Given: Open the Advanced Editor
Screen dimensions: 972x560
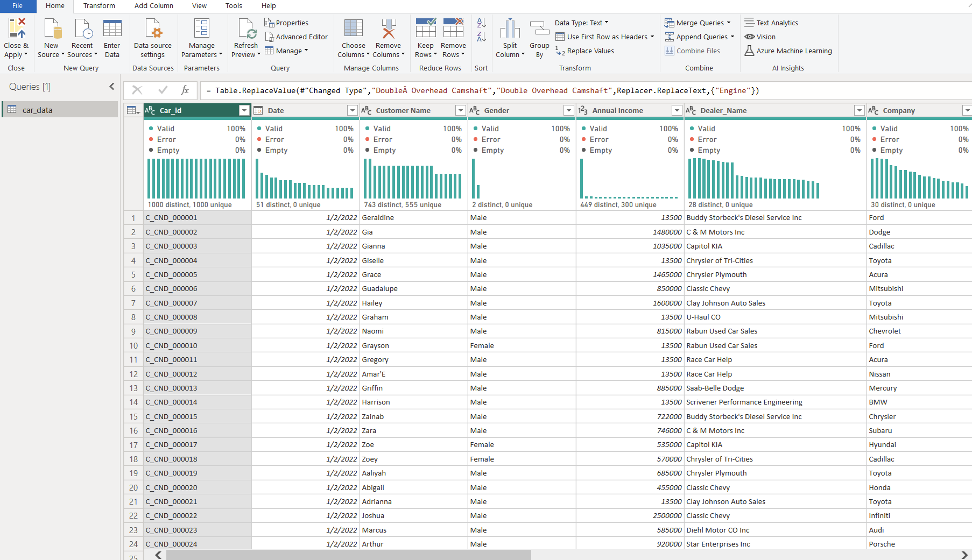Looking at the screenshot, I should coord(296,37).
